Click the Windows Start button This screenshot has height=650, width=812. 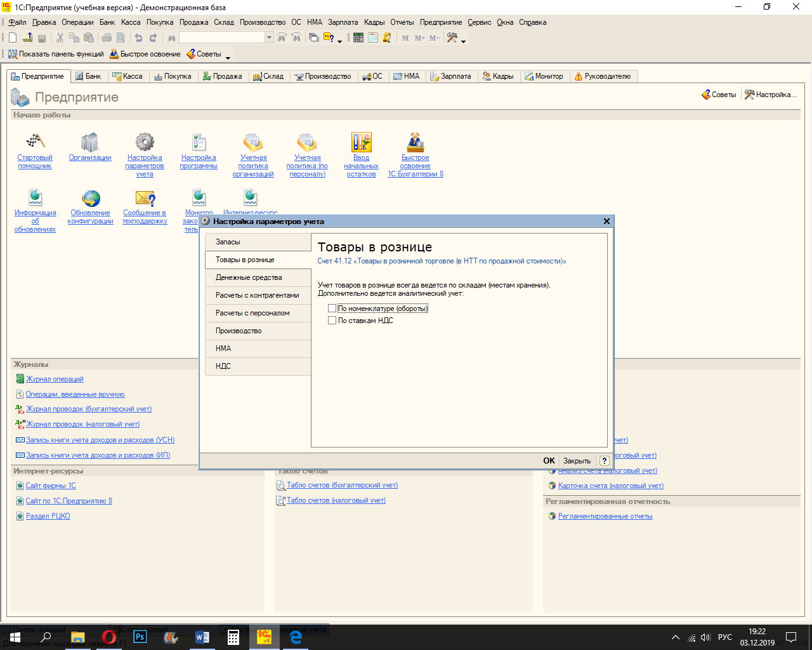click(x=15, y=637)
